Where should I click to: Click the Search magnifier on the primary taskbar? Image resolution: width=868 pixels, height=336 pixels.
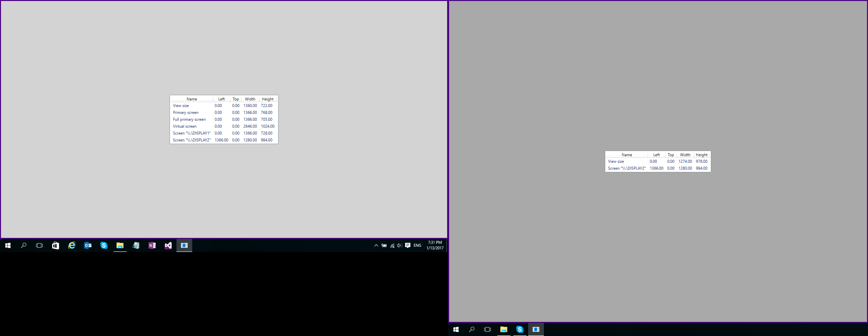pyautogui.click(x=24, y=245)
